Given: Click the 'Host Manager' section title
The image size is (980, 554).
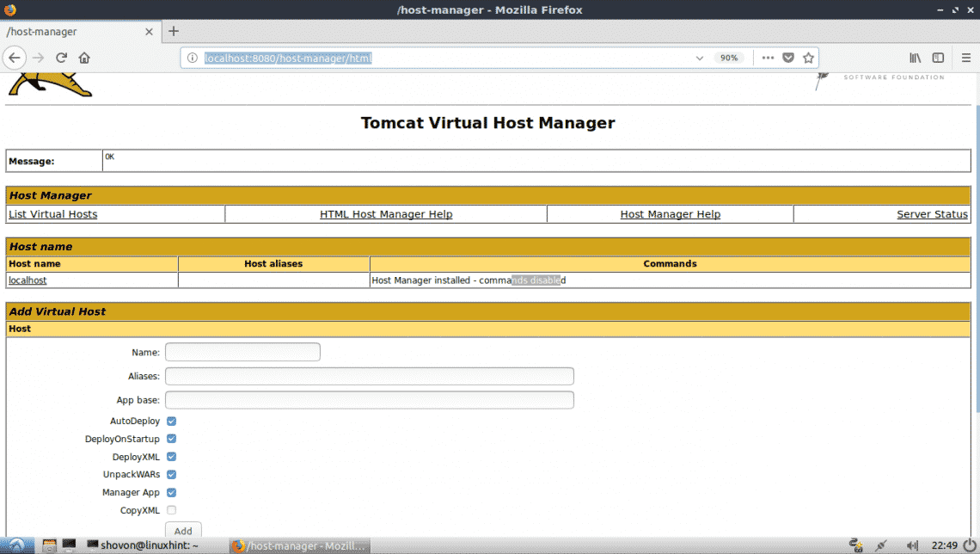Looking at the screenshot, I should coord(50,196).
